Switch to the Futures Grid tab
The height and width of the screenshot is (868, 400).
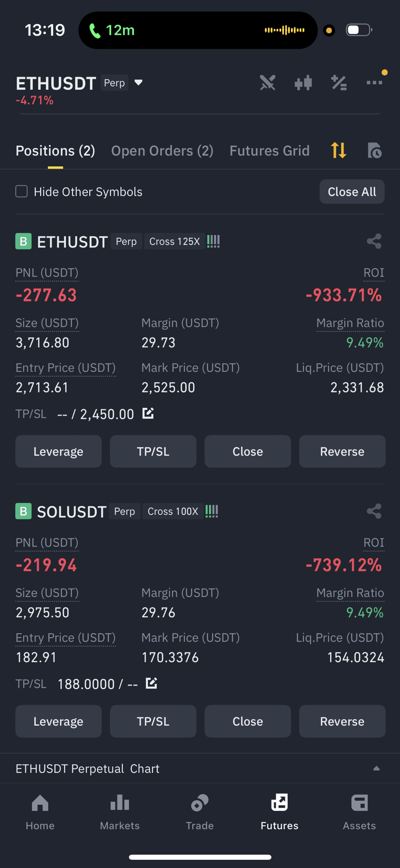point(270,151)
